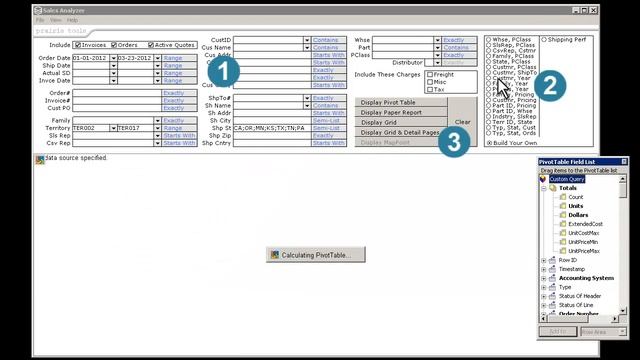Click the Shp St field containing CA;OR;MN

(x=272, y=128)
